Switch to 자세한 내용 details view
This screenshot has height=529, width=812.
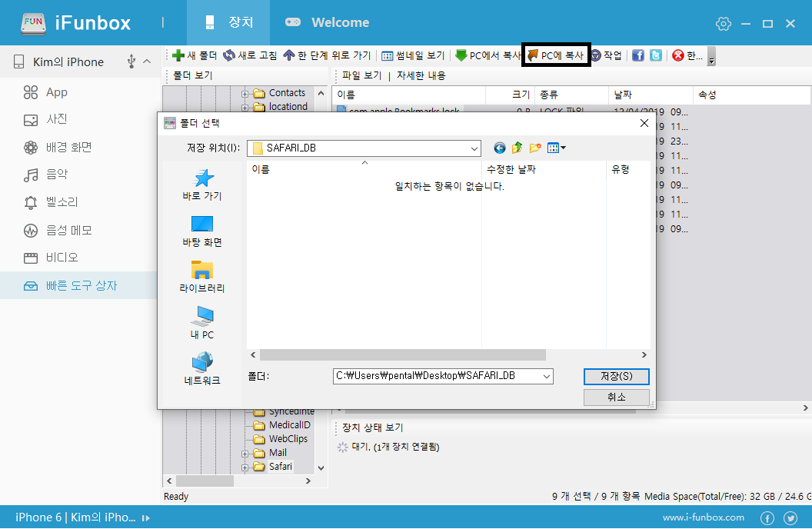point(421,75)
